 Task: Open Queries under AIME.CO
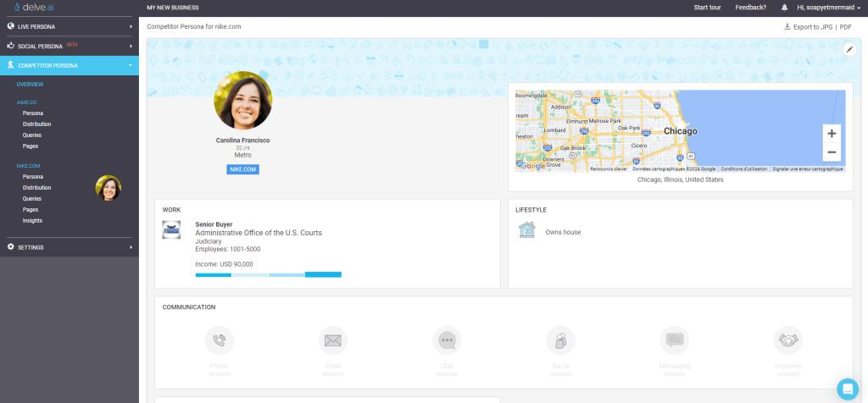point(32,135)
